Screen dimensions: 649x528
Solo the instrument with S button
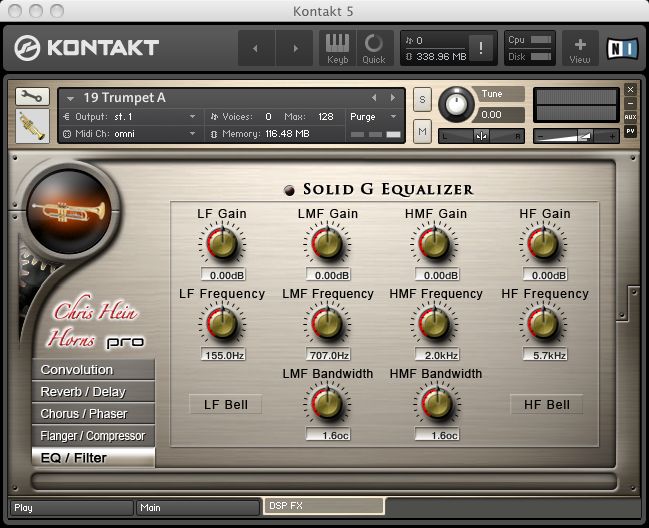click(422, 99)
